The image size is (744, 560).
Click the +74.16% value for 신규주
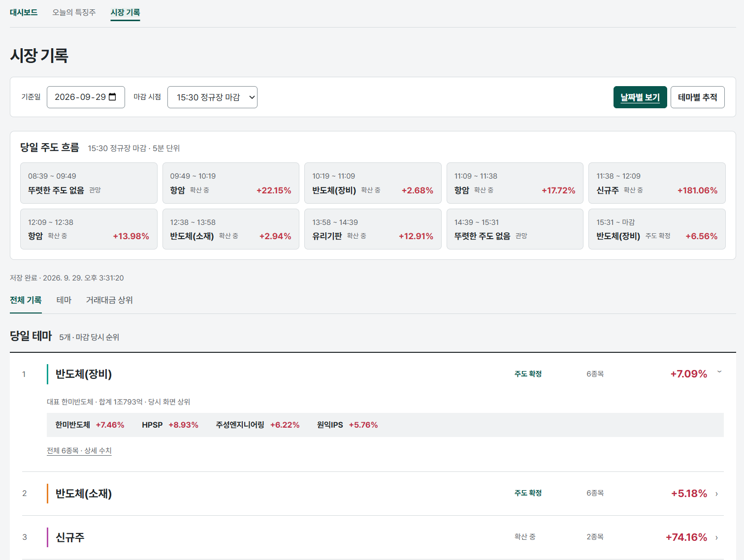point(686,537)
